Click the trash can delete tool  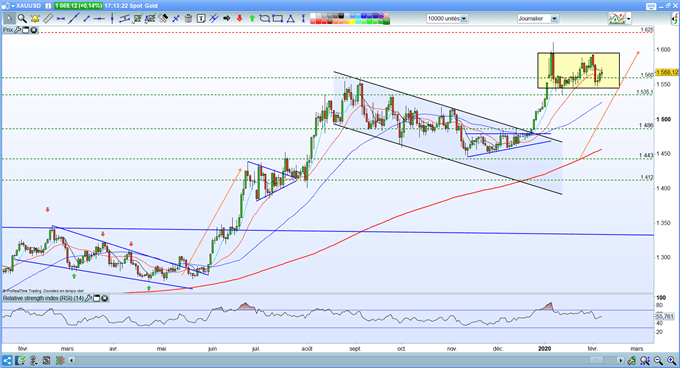point(188,19)
